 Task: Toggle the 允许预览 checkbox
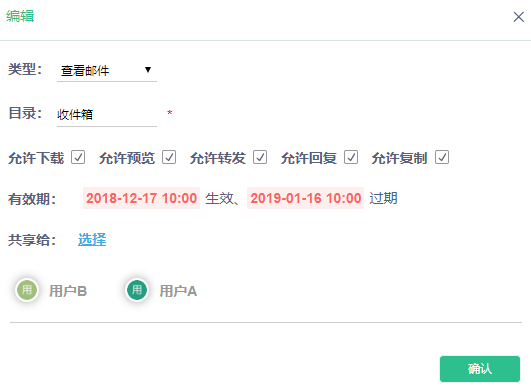point(169,157)
